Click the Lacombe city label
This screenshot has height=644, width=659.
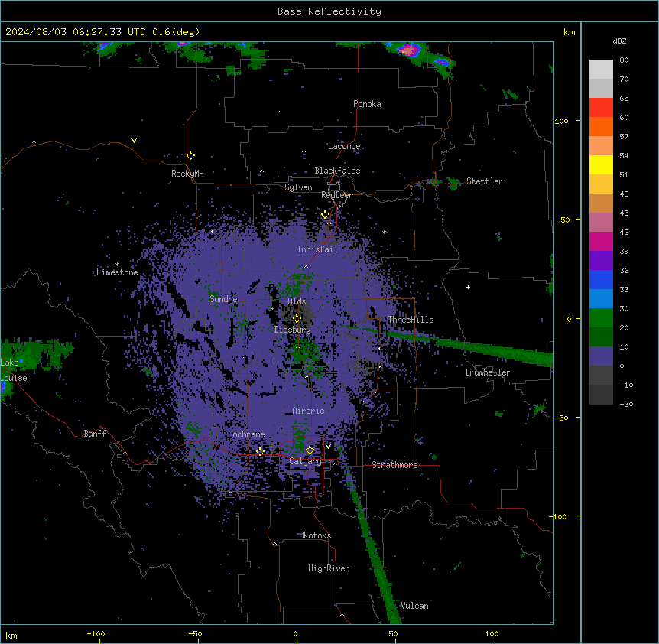click(x=344, y=146)
